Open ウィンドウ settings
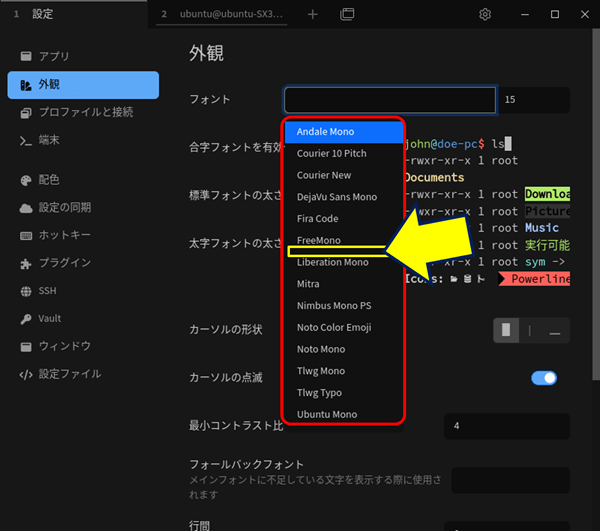The width and height of the screenshot is (600, 531). [83, 346]
